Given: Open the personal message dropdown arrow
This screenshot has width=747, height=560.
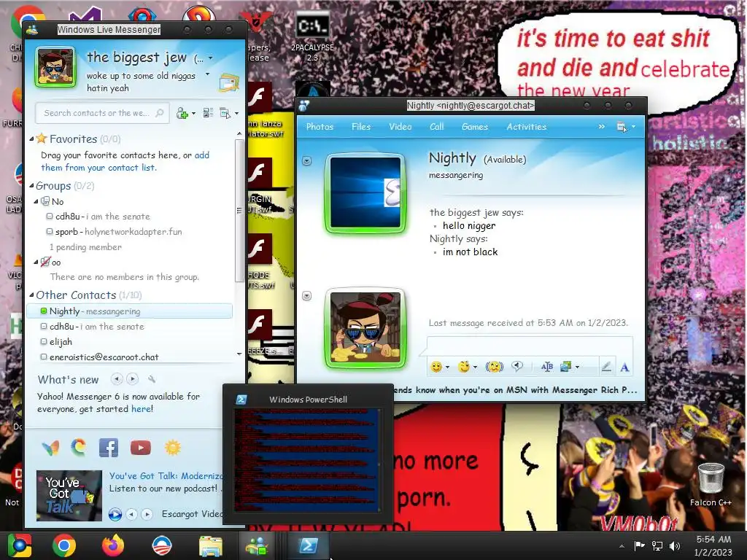Looking at the screenshot, I should click(207, 74).
